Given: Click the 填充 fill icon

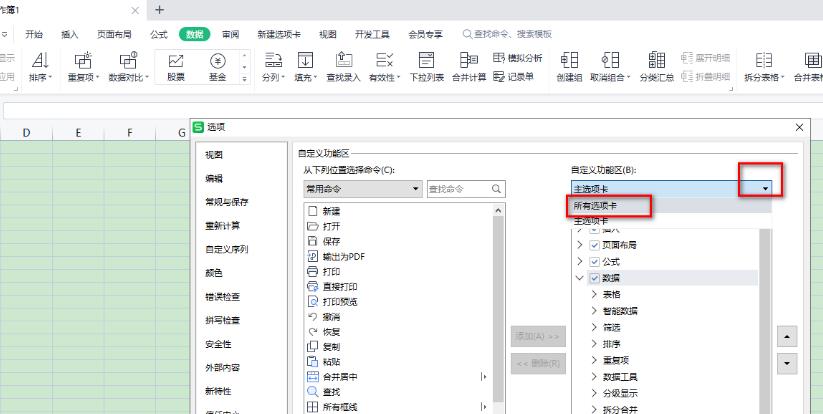Looking at the screenshot, I should (x=305, y=61).
